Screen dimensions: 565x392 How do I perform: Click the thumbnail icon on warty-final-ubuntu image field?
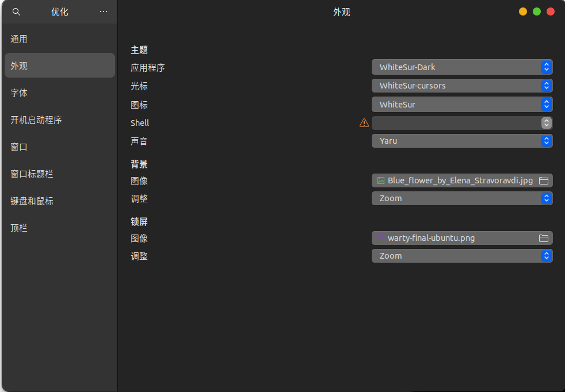click(380, 237)
